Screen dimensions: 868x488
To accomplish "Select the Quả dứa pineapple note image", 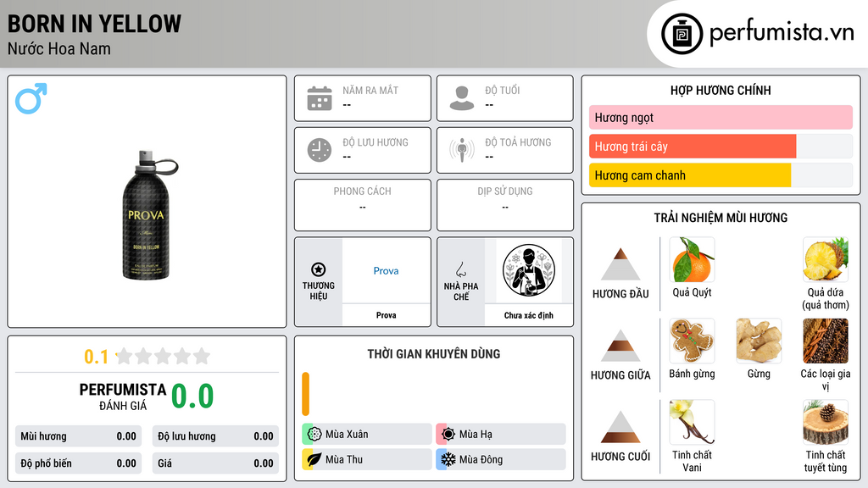I will point(826,260).
